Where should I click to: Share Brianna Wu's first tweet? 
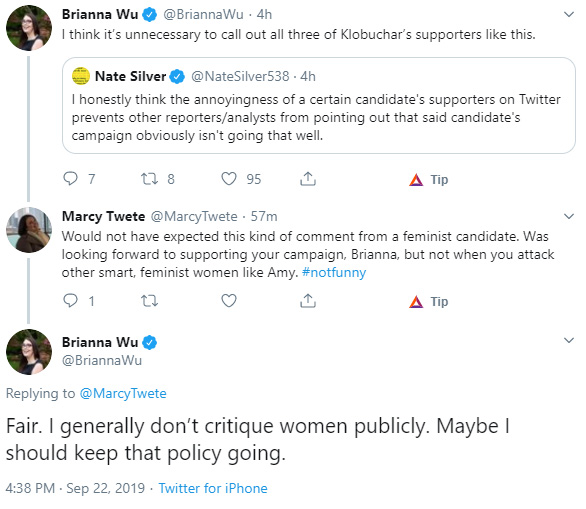[x=308, y=179]
